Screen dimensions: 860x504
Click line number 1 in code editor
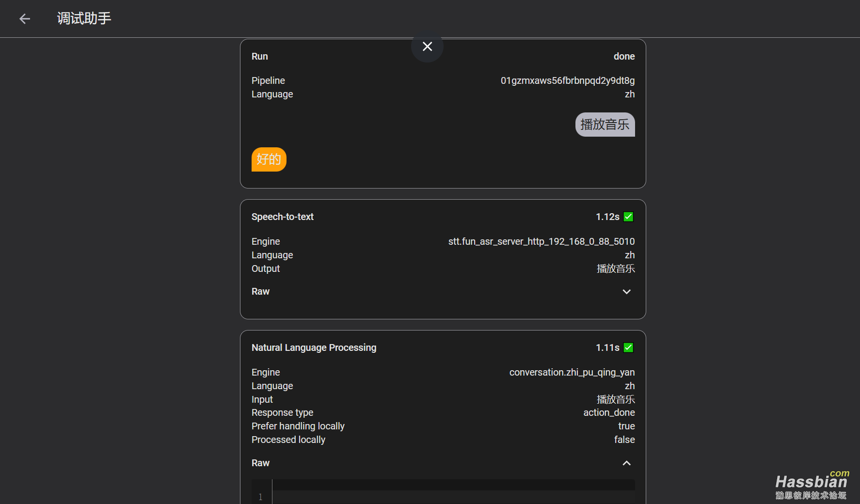(x=260, y=497)
